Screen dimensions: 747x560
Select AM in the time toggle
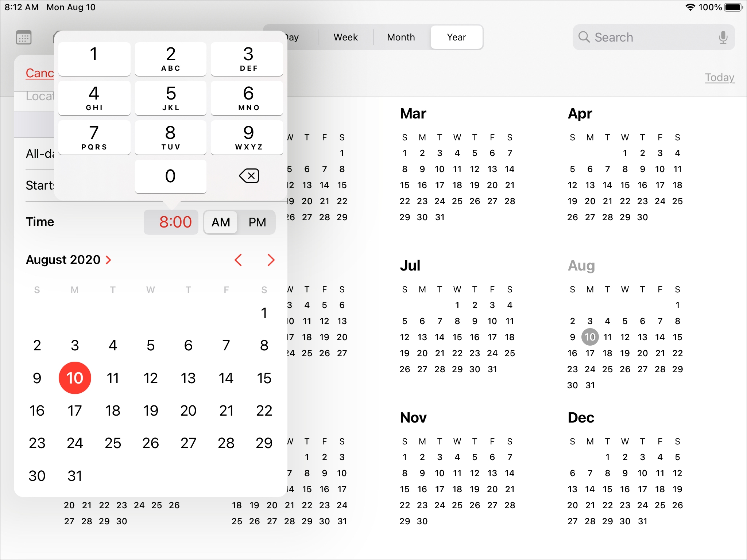click(x=221, y=222)
